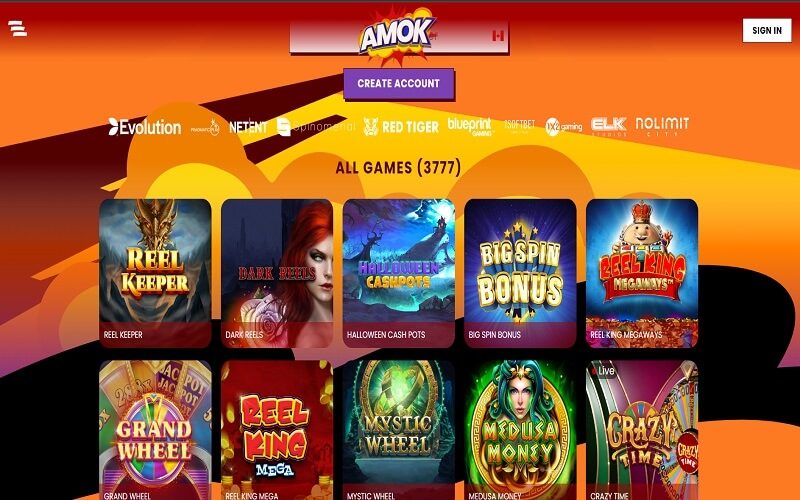Filter by Blueprint Gaming logo
Viewport: 800px width, 500px height.
point(469,126)
